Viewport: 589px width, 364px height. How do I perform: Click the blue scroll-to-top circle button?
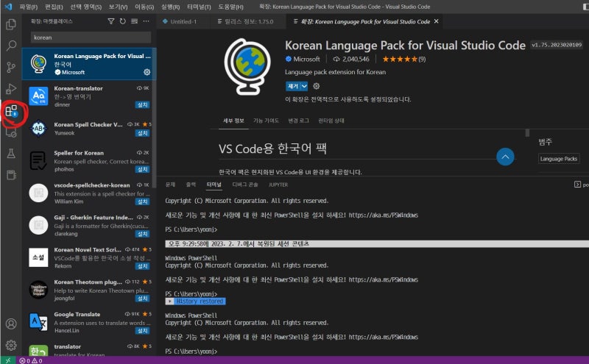click(x=505, y=157)
